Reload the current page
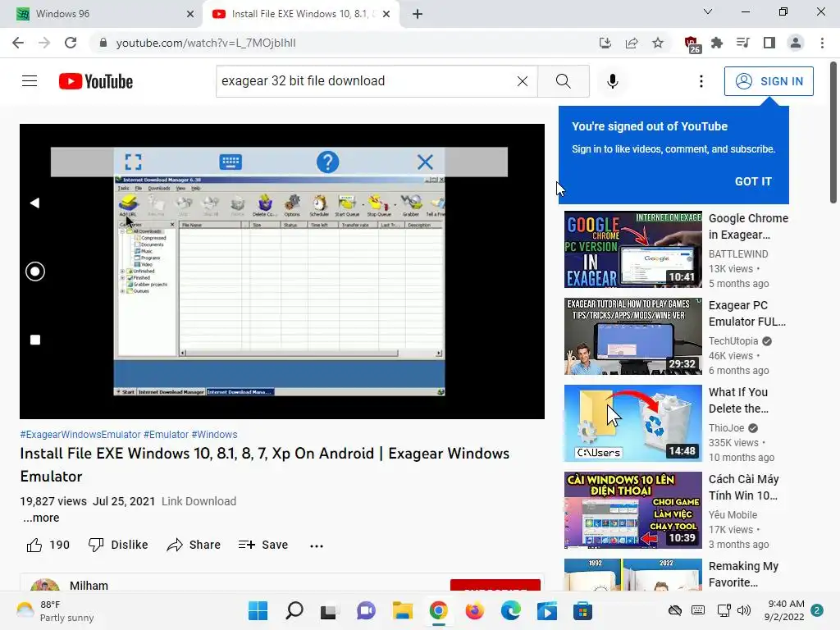The image size is (840, 630). tap(71, 43)
